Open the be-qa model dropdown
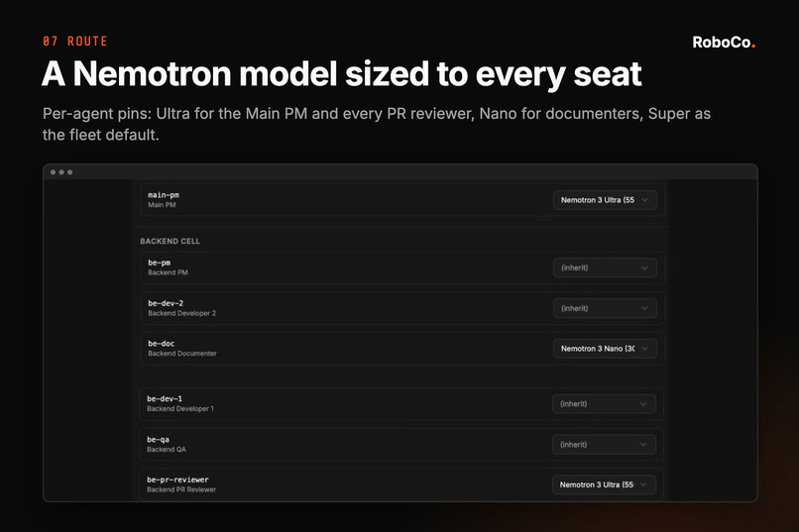 (604, 445)
